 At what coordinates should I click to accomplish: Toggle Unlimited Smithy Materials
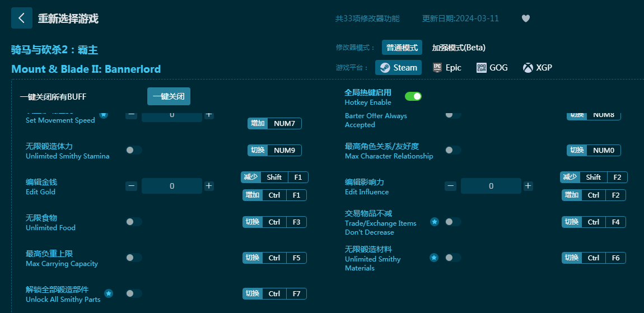point(453,258)
